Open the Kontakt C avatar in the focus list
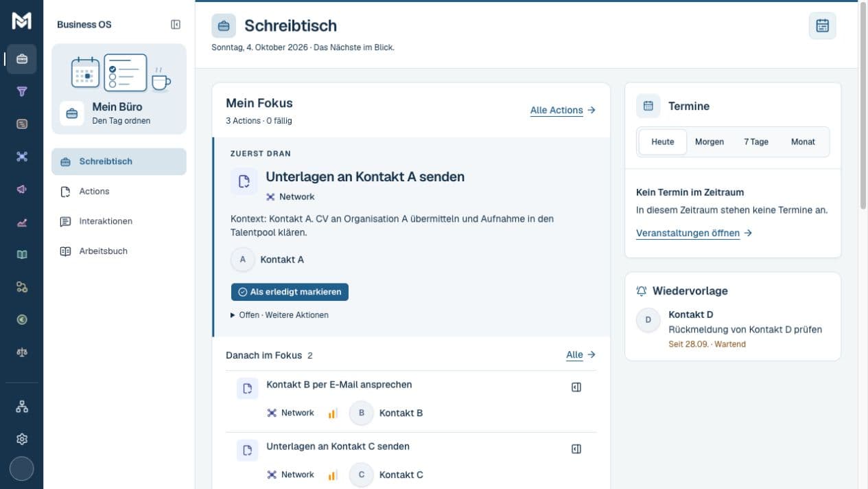The height and width of the screenshot is (489, 868). tap(362, 475)
